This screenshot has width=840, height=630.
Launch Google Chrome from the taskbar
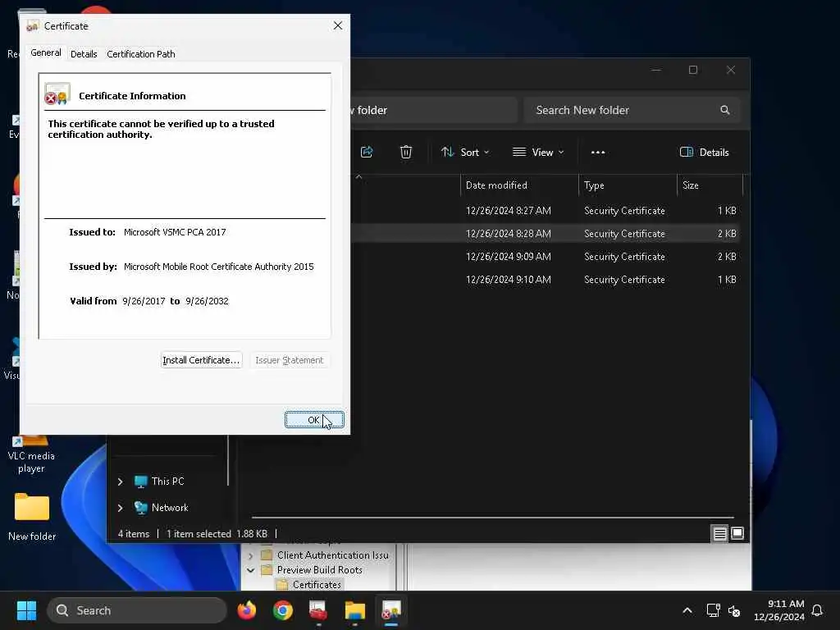(x=283, y=610)
